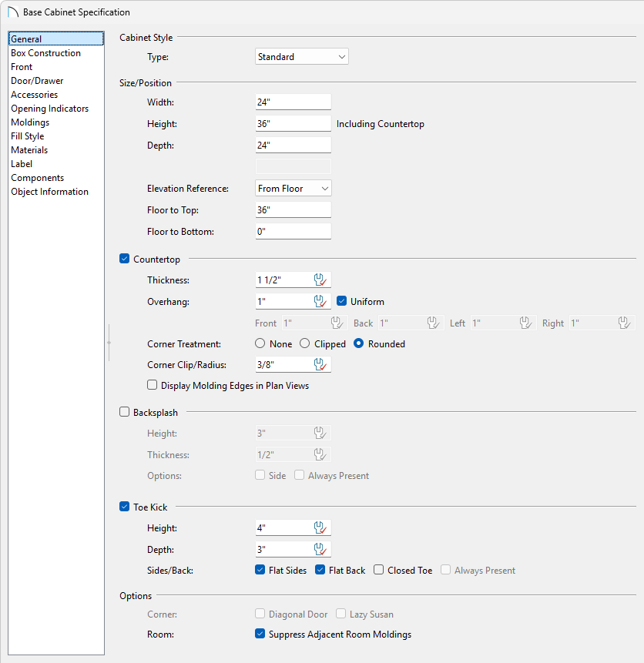Viewport: 644px width, 663px height.
Task: Click the wrench icon beside Toe Kick Depth
Action: click(320, 549)
